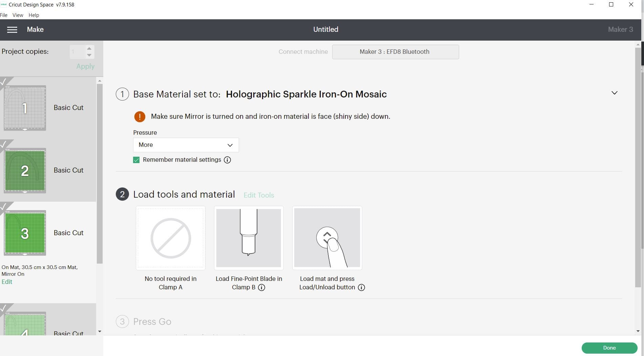Viewport: 644px width, 356px height.
Task: Click the orange mirror warning icon
Action: (139, 116)
